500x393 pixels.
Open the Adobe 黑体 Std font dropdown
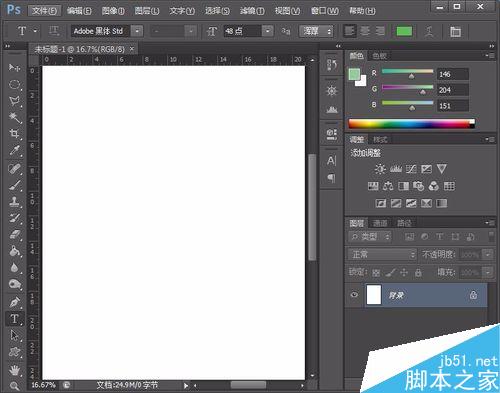pos(137,31)
